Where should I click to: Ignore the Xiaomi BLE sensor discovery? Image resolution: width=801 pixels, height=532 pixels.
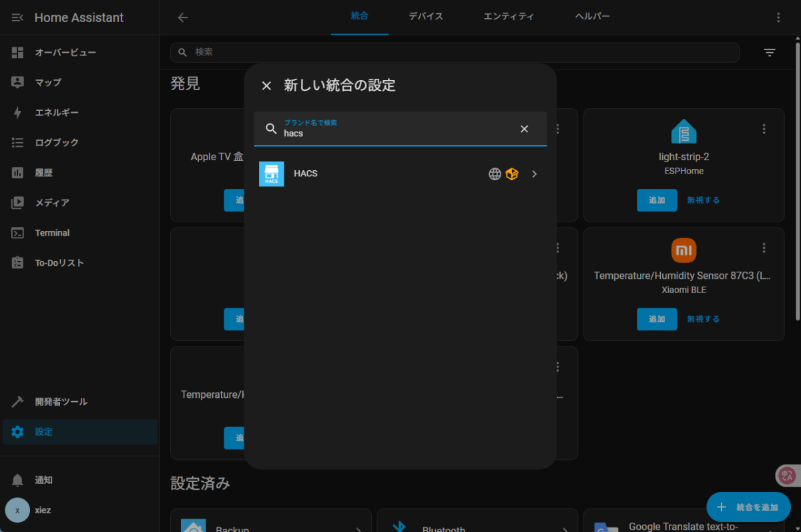pyautogui.click(x=704, y=319)
